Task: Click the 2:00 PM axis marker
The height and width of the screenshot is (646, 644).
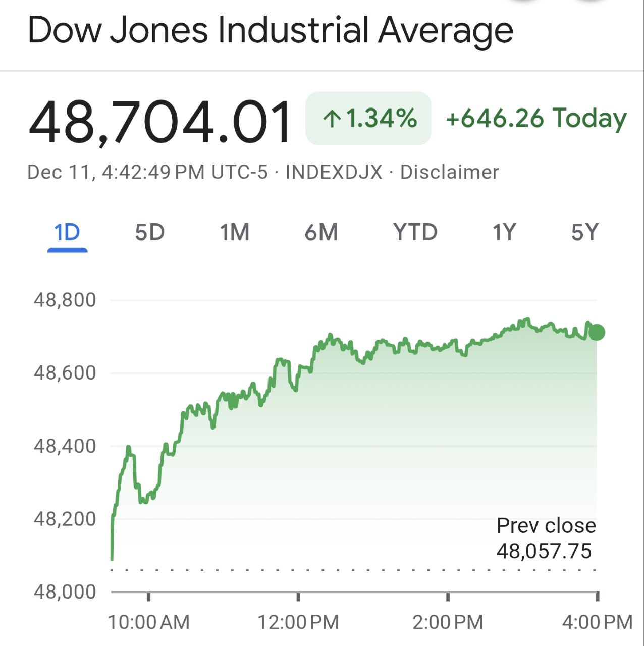Action: pos(448,622)
